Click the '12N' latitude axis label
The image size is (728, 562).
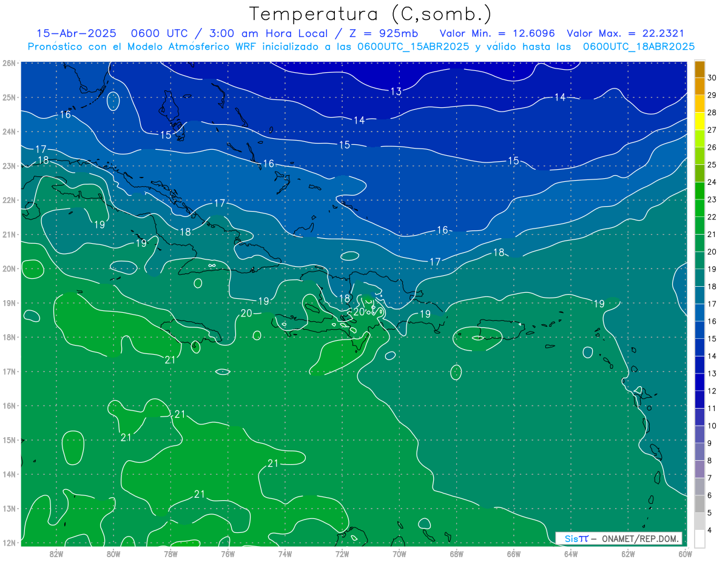pyautogui.click(x=9, y=543)
